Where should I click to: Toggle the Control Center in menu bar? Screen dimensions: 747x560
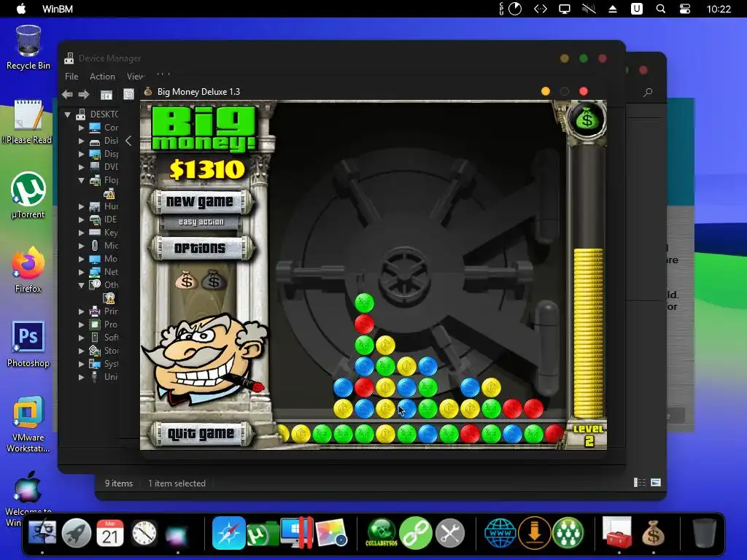pos(684,9)
